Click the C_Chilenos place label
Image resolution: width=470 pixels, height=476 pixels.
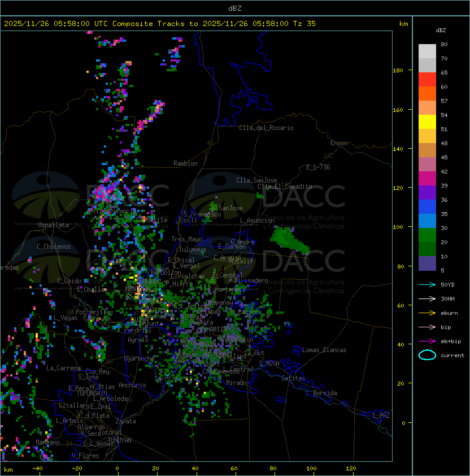click(54, 246)
